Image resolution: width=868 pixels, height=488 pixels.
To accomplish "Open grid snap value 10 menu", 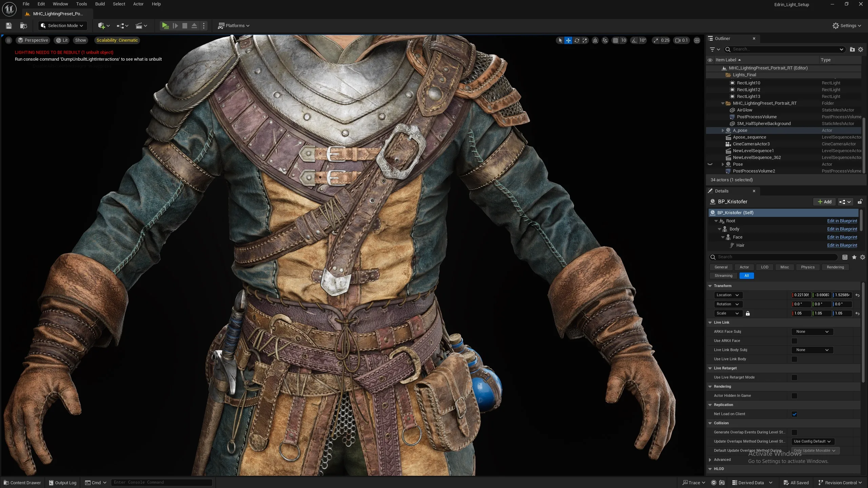I will click(624, 40).
